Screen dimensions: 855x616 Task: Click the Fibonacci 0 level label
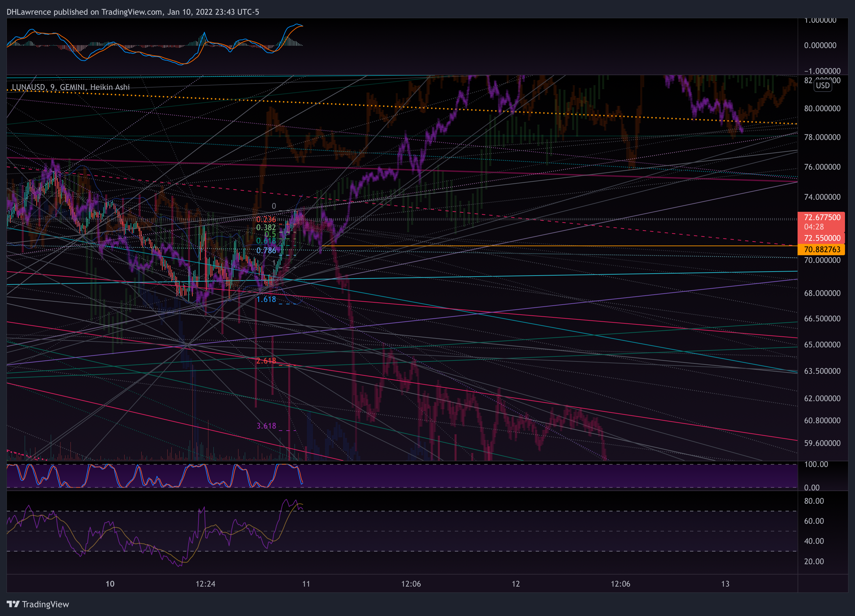point(274,206)
